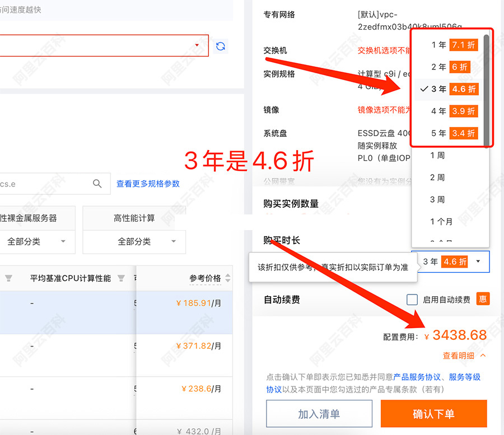The height and width of the screenshot is (435, 504).
Task: Click the blue refresh icon beside the selection box
Action: click(x=221, y=45)
